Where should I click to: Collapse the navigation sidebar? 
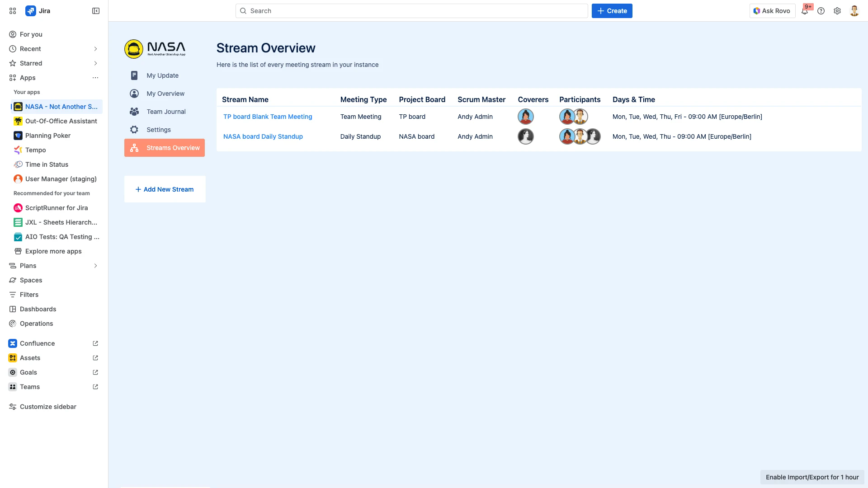click(95, 10)
